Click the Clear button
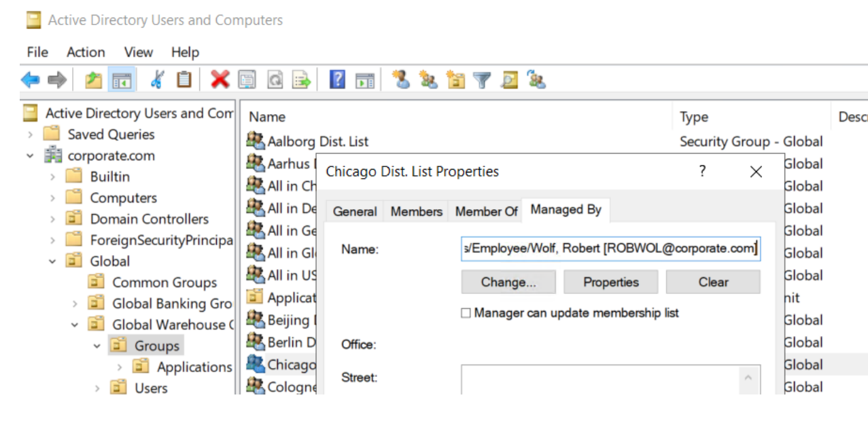Viewport: 868px width, 423px height. coord(713,282)
